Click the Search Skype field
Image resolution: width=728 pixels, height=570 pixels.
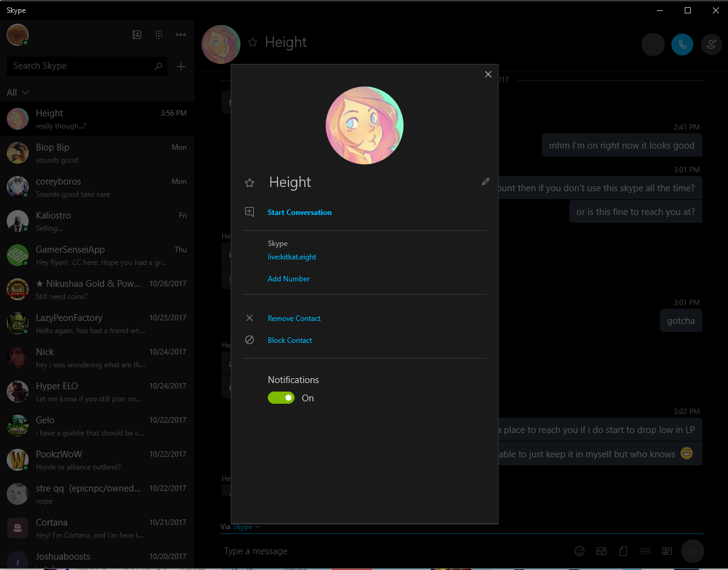87,66
